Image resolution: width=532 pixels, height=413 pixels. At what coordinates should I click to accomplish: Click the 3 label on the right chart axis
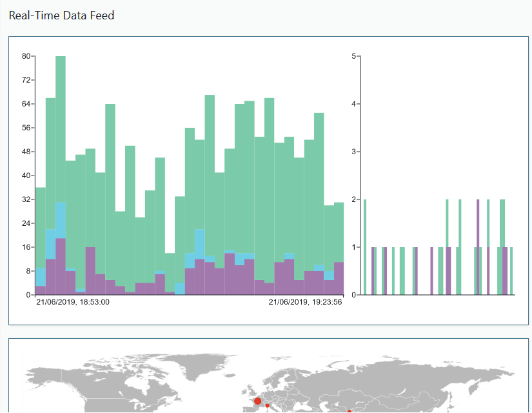(353, 152)
